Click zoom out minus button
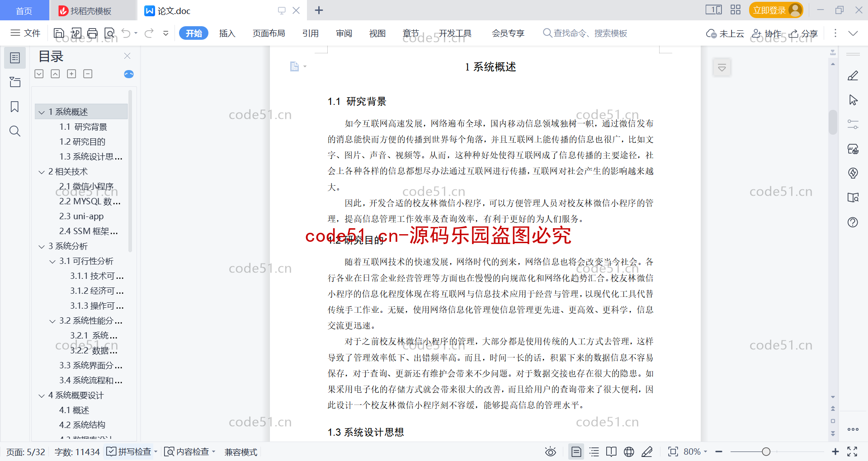Image resolution: width=868 pixels, height=461 pixels. click(719, 452)
